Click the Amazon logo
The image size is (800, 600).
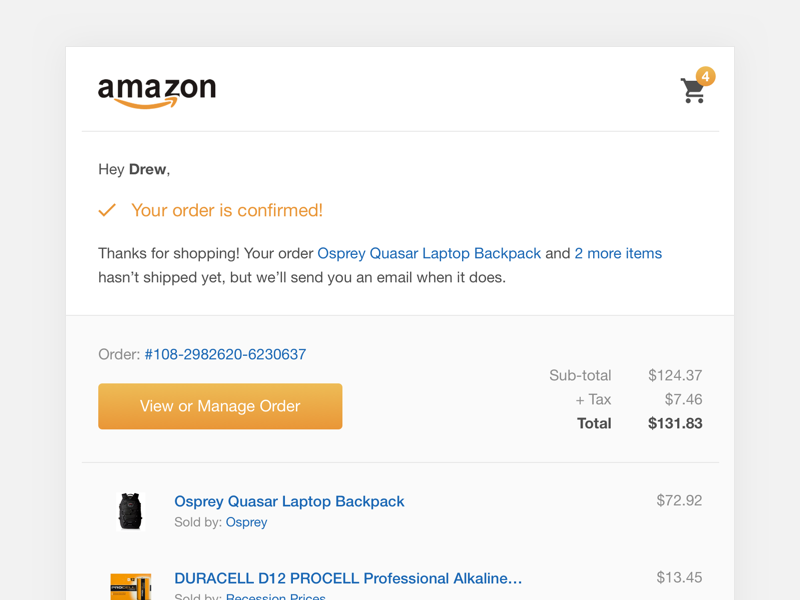(x=155, y=88)
